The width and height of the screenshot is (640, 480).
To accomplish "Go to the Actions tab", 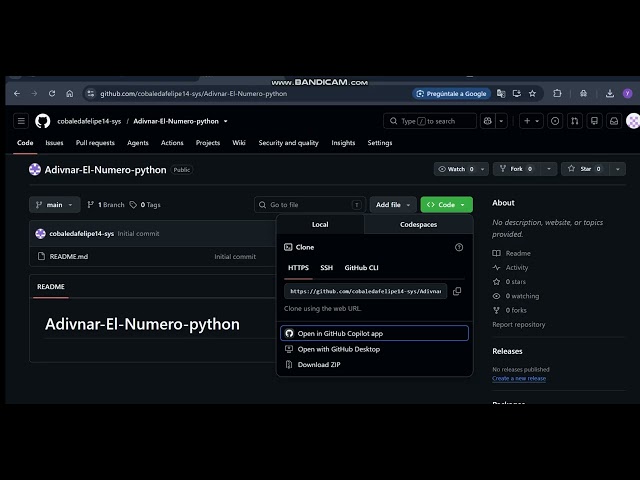I will pyautogui.click(x=172, y=143).
